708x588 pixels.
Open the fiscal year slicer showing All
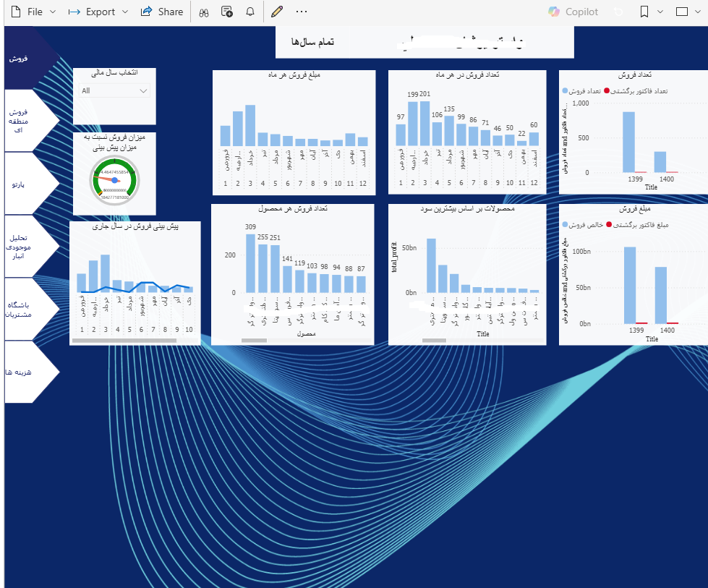tap(114, 90)
